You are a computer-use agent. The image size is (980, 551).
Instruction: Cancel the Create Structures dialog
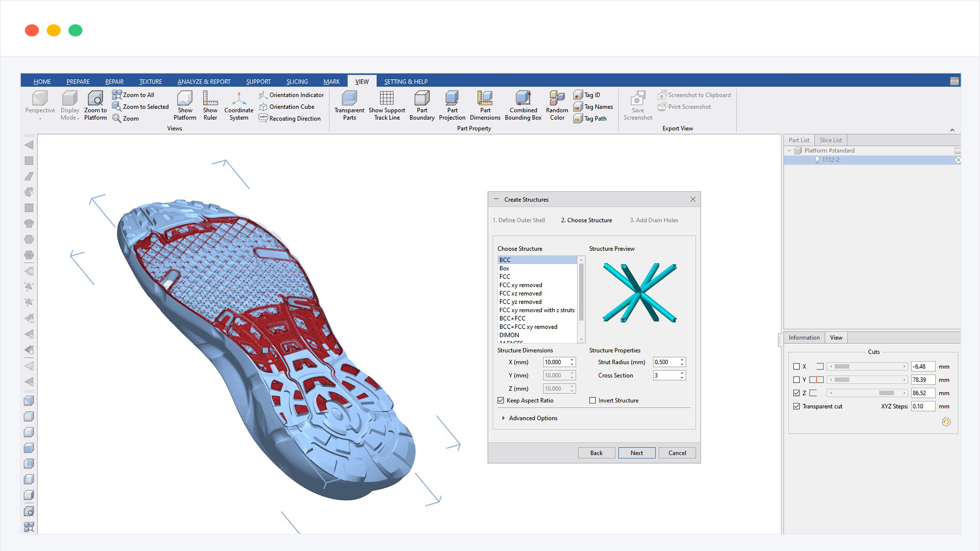tap(677, 453)
